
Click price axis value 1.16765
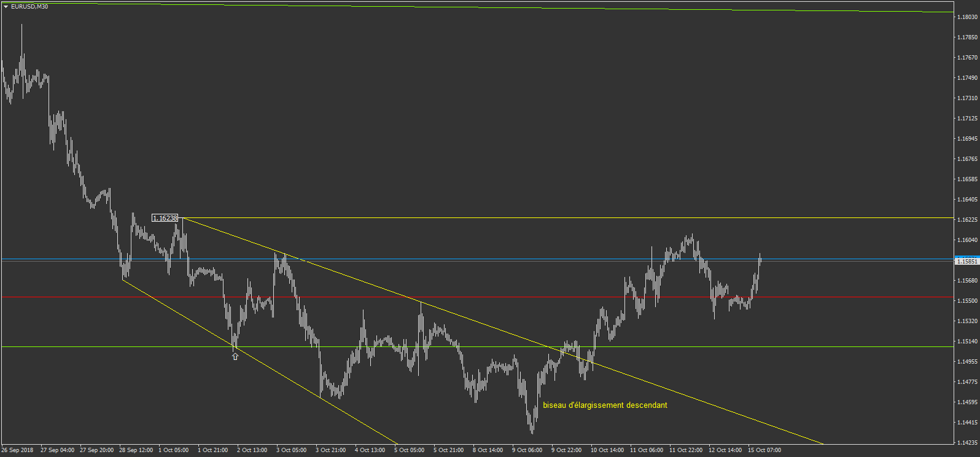tap(967, 159)
